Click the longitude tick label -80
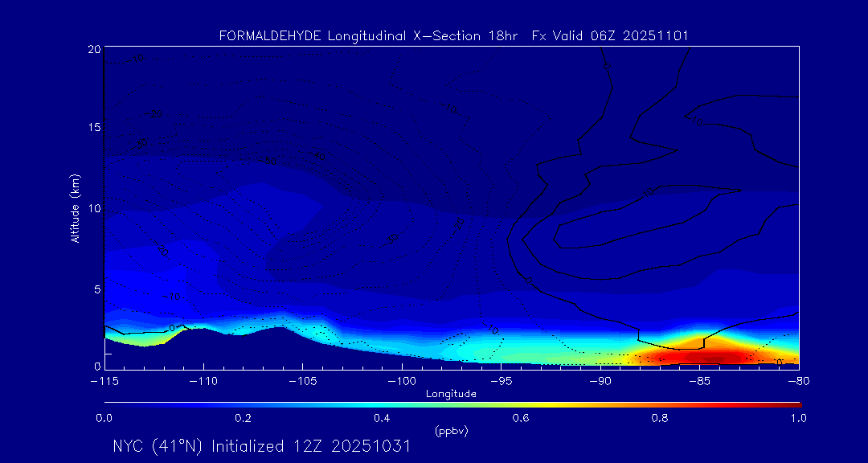The image size is (868, 463). [x=799, y=383]
